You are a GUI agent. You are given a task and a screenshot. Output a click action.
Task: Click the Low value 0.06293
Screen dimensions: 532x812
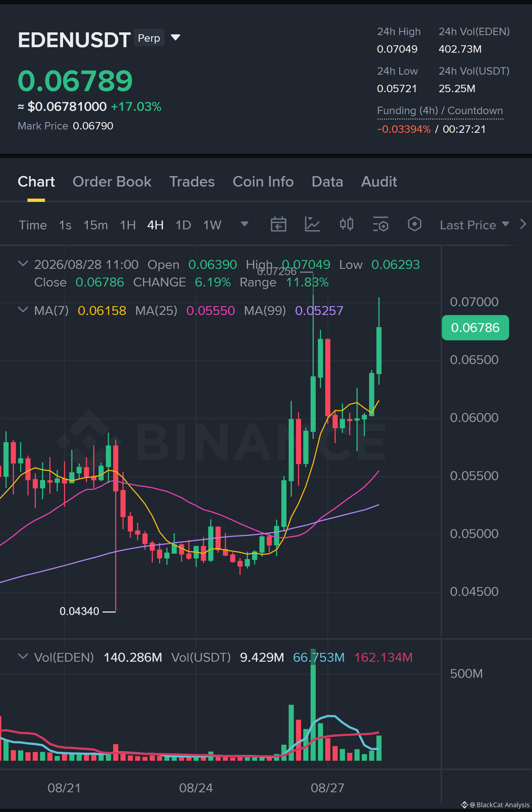coord(396,265)
